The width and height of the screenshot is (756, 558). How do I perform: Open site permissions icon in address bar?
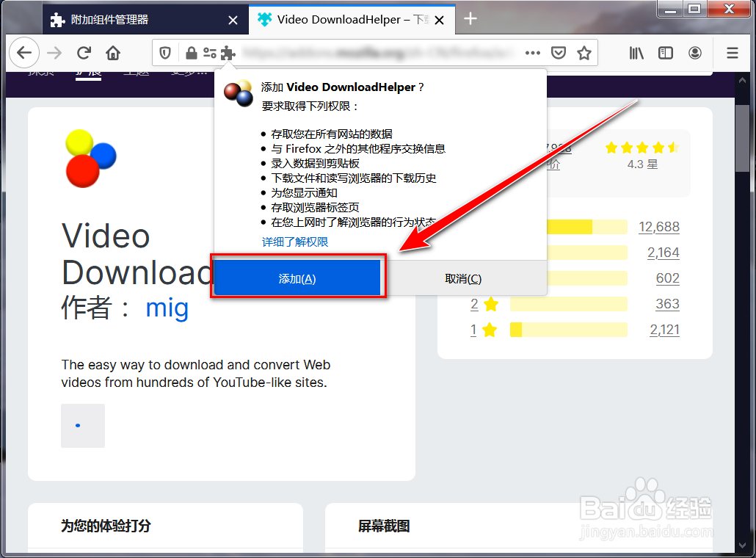pos(210,53)
